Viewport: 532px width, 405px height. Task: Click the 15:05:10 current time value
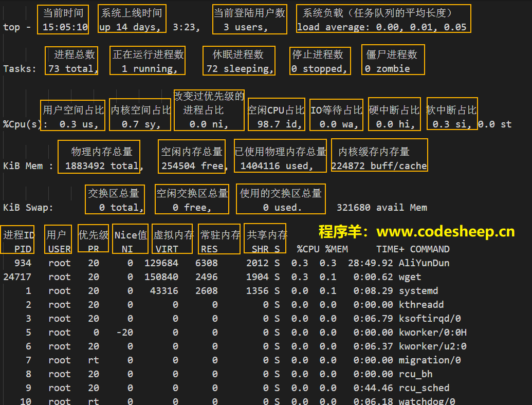click(65, 27)
